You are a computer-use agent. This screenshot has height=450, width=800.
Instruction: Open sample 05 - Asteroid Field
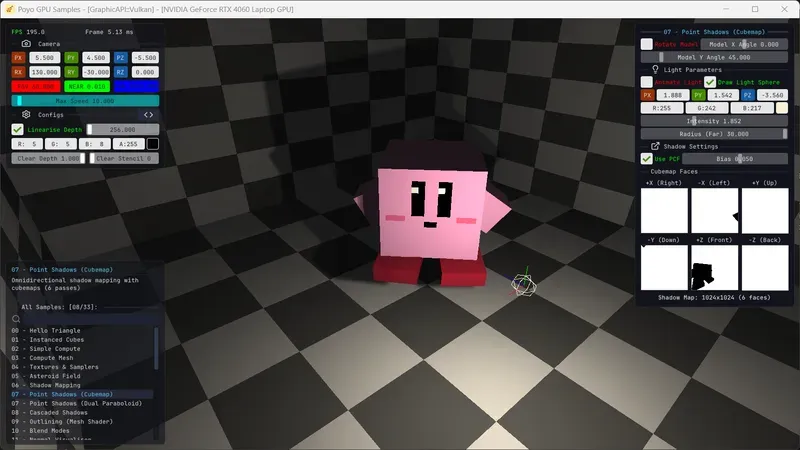tap(82, 376)
